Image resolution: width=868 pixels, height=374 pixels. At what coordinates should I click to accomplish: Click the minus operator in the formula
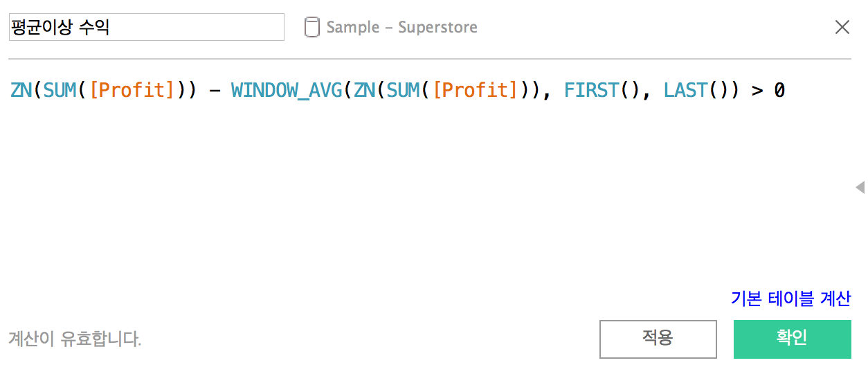click(x=215, y=91)
